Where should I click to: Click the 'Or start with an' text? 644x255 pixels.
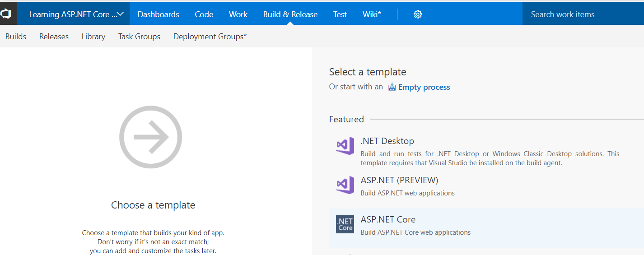[356, 87]
